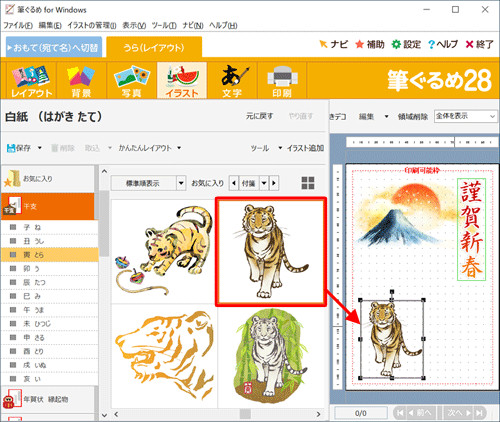Screen dimensions: 500x422
Task: Open 編集 menu in menu bar
Action: pyautogui.click(x=50, y=25)
